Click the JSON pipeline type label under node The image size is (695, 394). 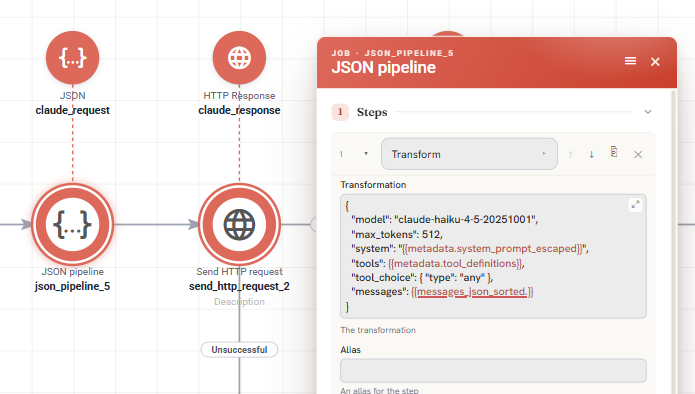pos(73,272)
